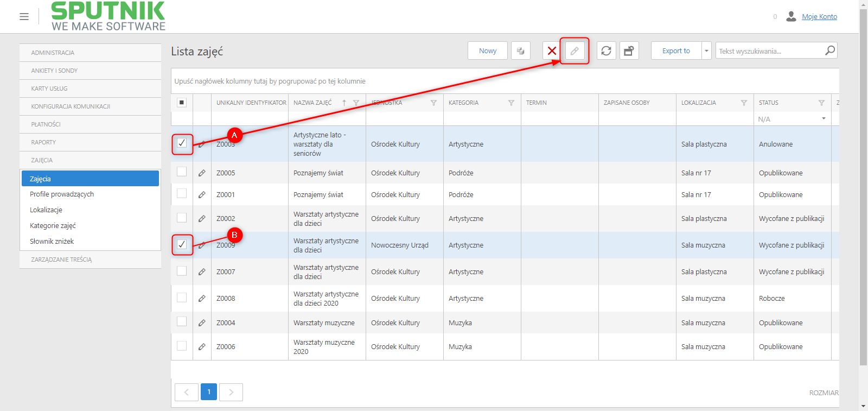Select Lokalizacje in the sidebar

click(x=46, y=210)
